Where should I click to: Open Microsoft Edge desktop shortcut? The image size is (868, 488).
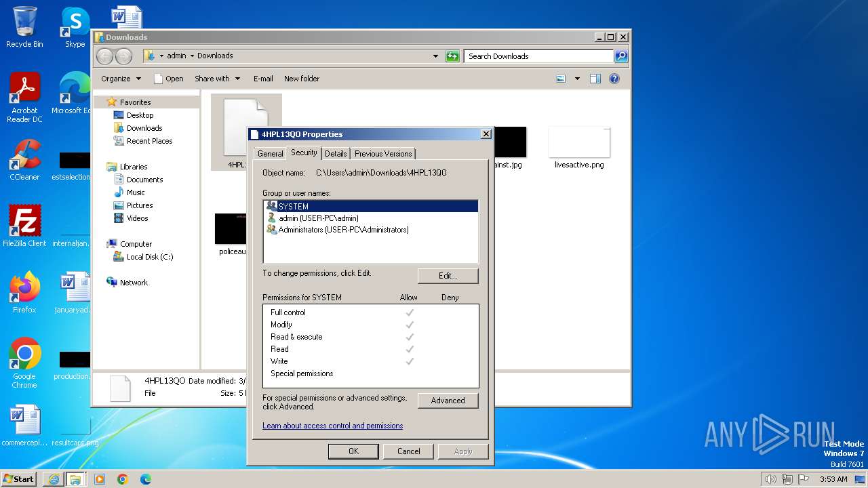[73, 94]
